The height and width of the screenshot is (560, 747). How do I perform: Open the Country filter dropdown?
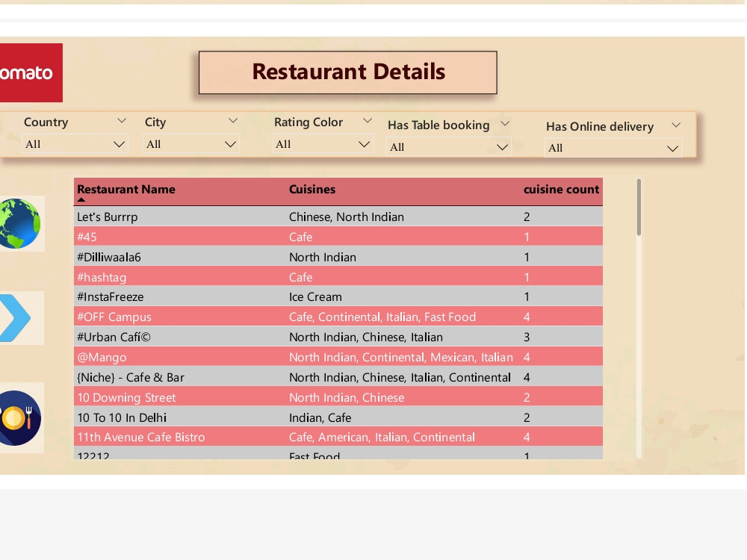click(x=75, y=144)
